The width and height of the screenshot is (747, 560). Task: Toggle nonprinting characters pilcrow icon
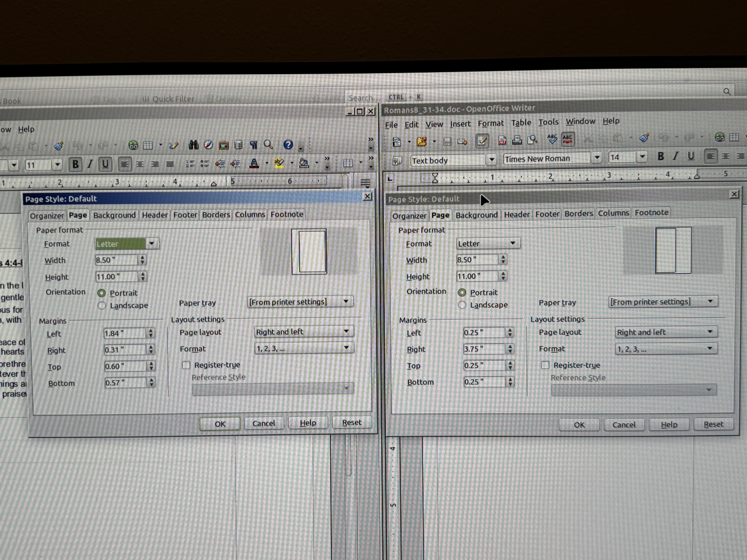[x=254, y=145]
